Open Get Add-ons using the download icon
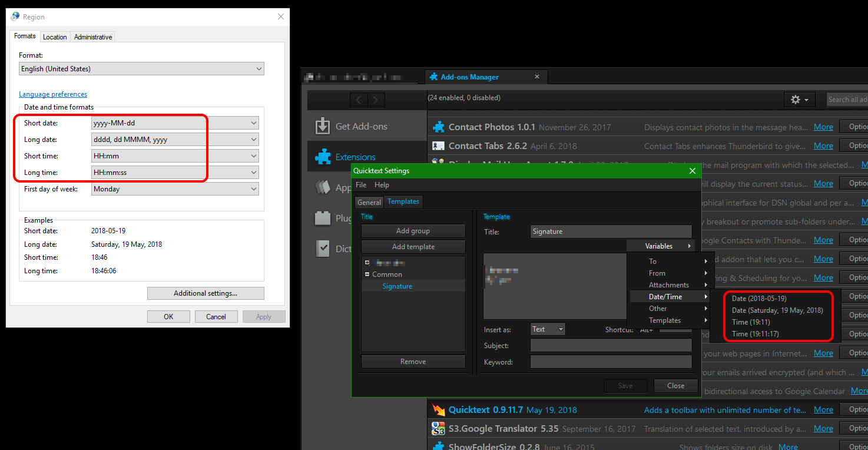This screenshot has height=450, width=868. coord(323,126)
